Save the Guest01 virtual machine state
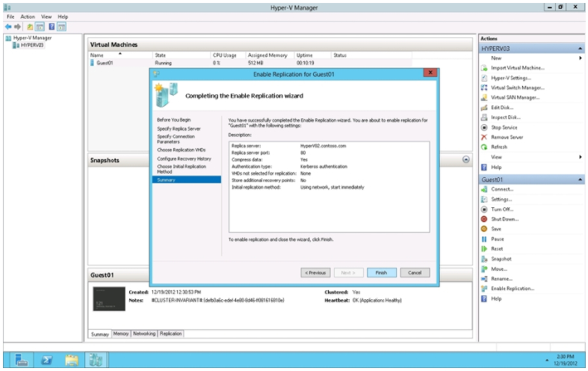Screen dimensions: 588x371 [496, 229]
